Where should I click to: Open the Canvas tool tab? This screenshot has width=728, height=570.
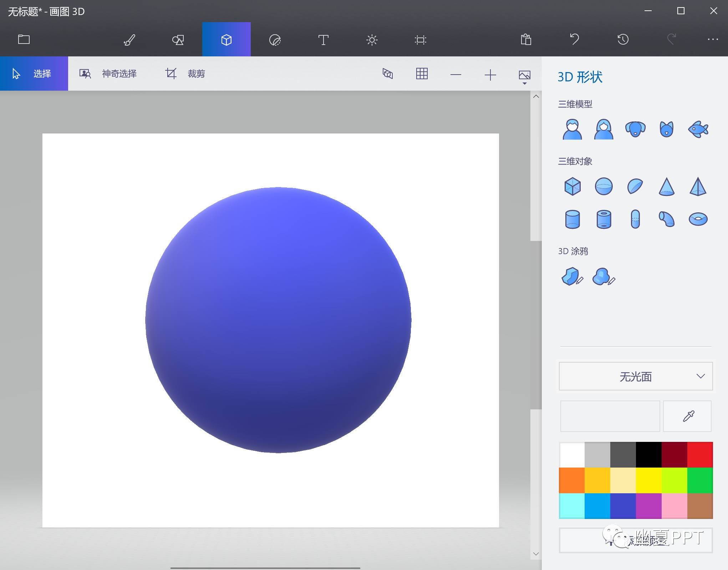[421, 40]
